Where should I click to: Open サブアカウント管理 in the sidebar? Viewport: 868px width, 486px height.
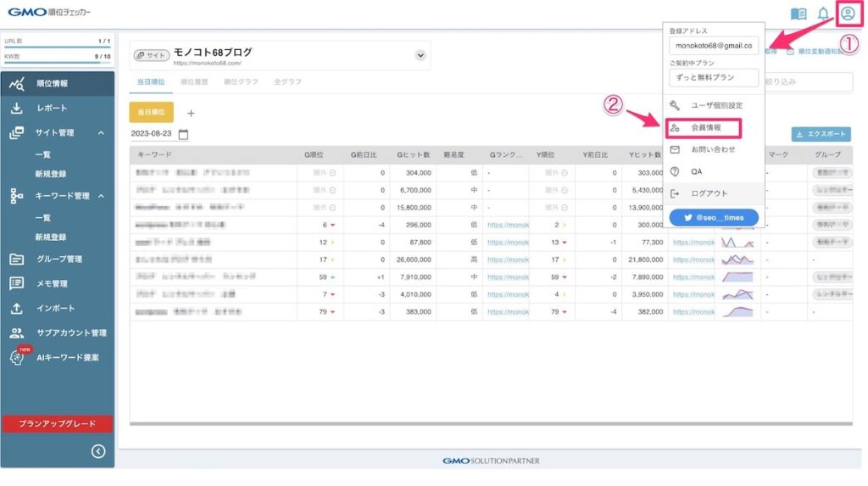pyautogui.click(x=58, y=333)
